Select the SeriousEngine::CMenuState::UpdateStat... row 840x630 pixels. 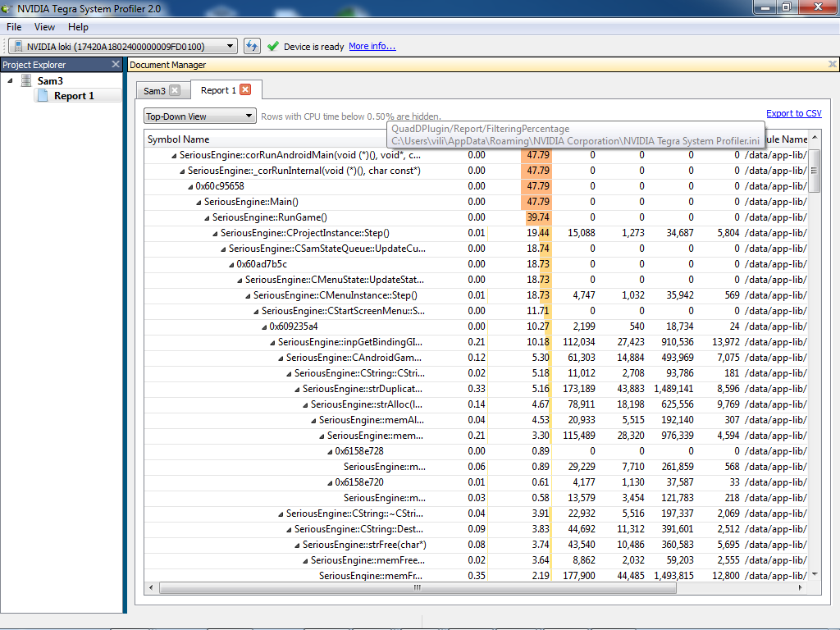476,280
